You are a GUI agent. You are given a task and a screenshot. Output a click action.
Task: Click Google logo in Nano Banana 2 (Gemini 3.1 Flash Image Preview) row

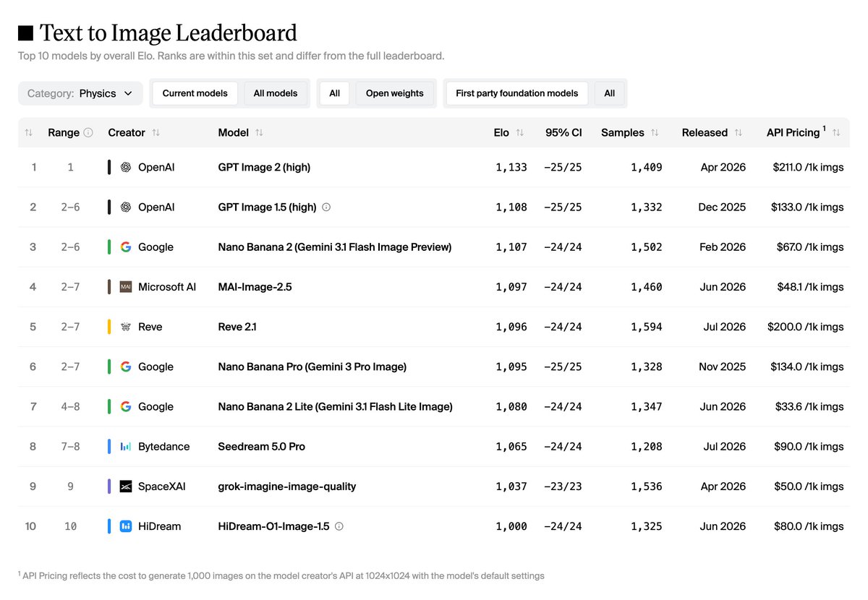(126, 247)
